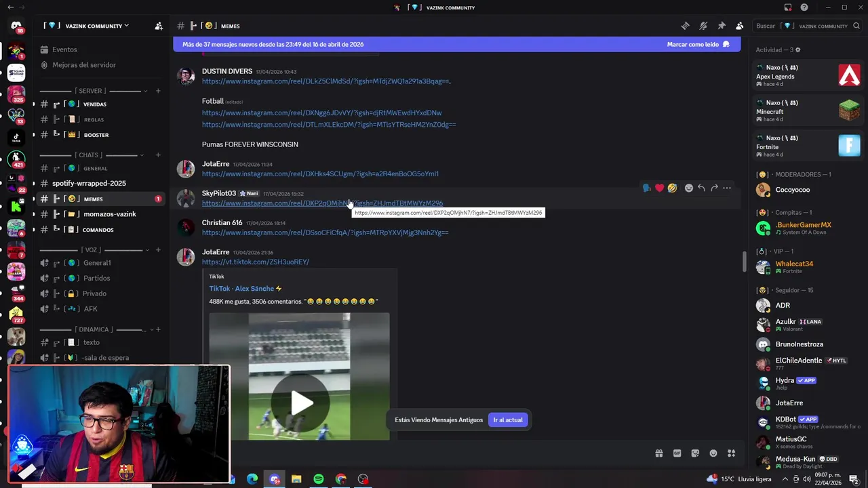Join the Partidos voice channel
This screenshot has height=488, width=868.
102,279
